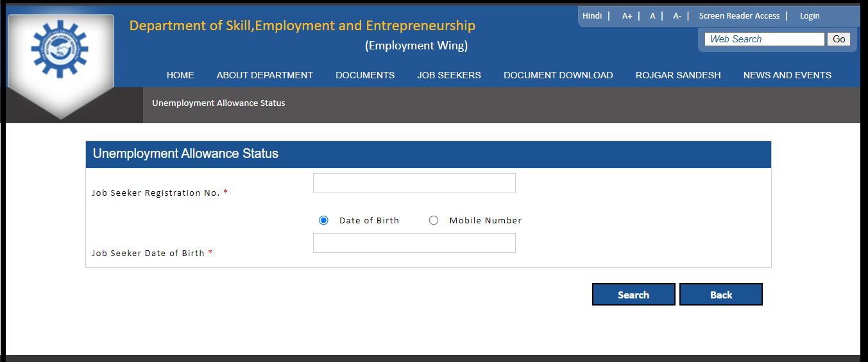Viewport: 868px width, 362px height.
Task: Select the Mobile Number radio option
Action: [434, 220]
